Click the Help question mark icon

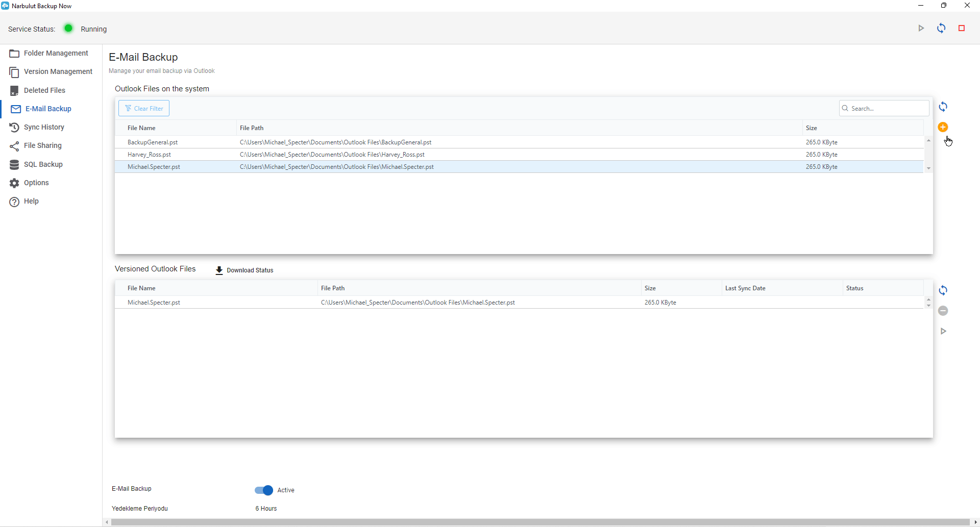pyautogui.click(x=14, y=202)
